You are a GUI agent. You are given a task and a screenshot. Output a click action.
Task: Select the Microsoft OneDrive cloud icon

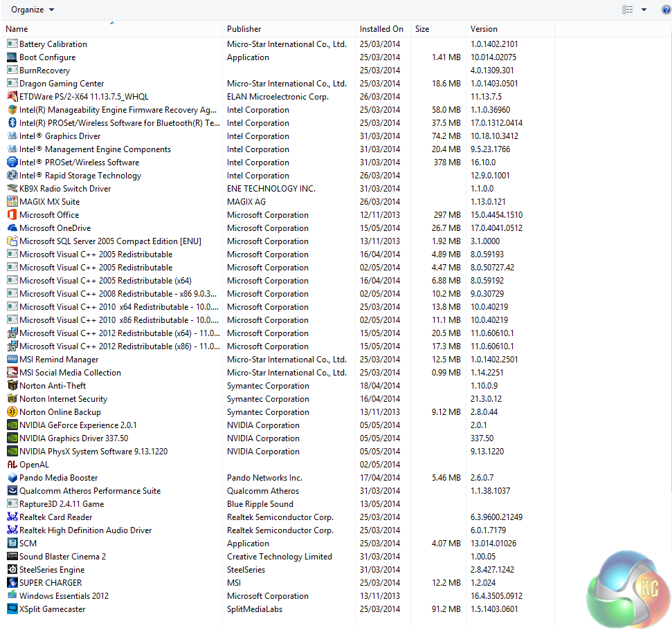click(12, 228)
